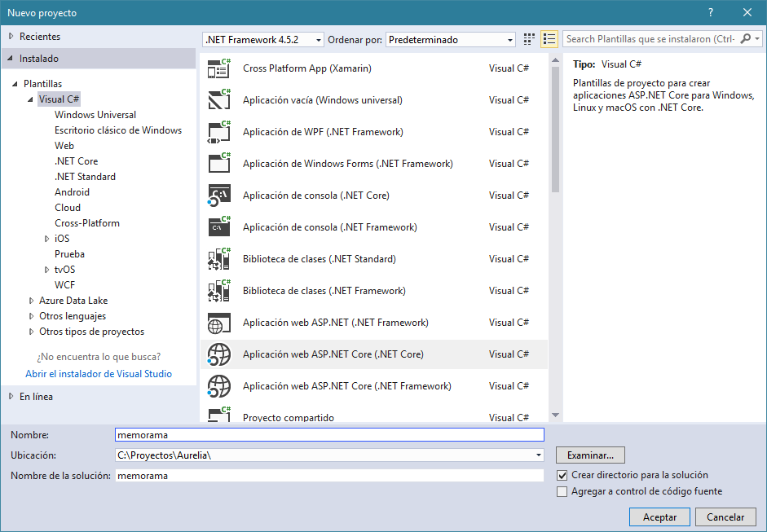This screenshot has height=532, width=767.
Task: Collapse the Visual C# tree node
Action: click(x=31, y=99)
